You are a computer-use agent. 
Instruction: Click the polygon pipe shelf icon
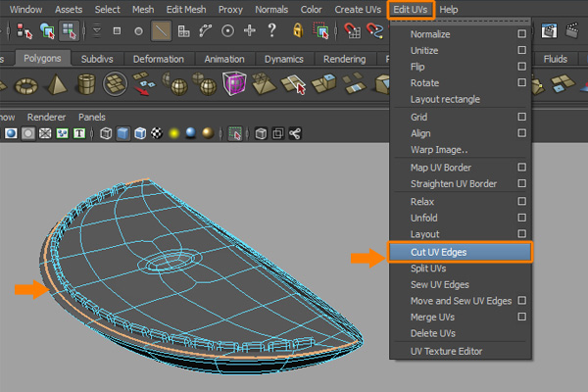[86, 84]
